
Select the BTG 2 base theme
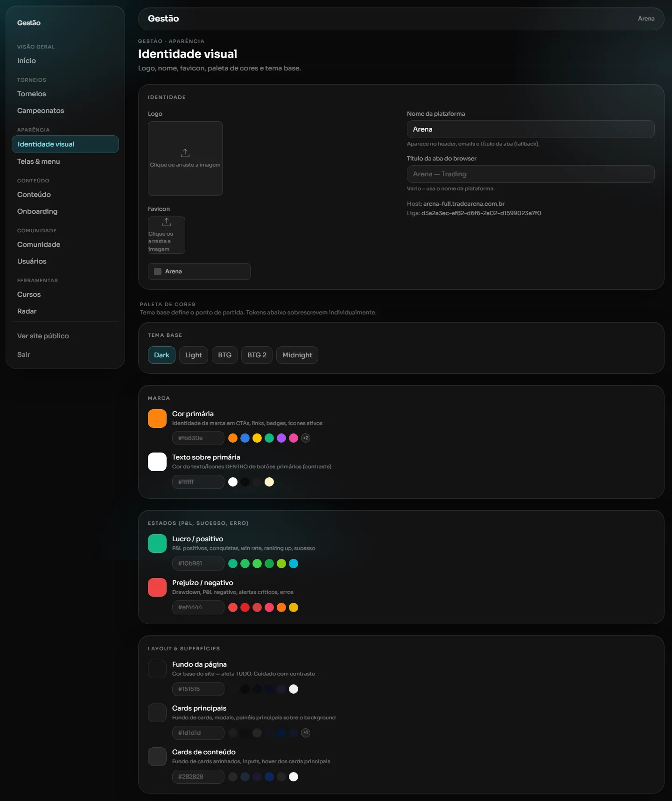(257, 355)
